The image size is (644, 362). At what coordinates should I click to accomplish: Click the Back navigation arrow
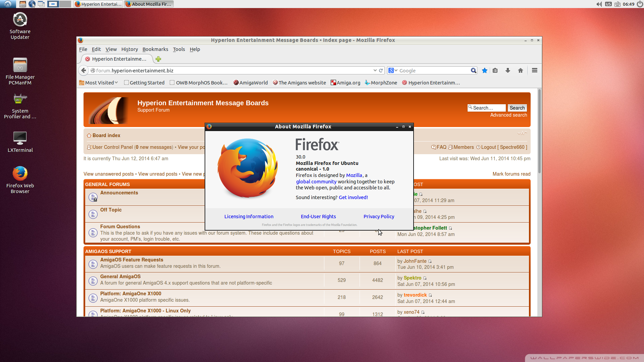84,70
